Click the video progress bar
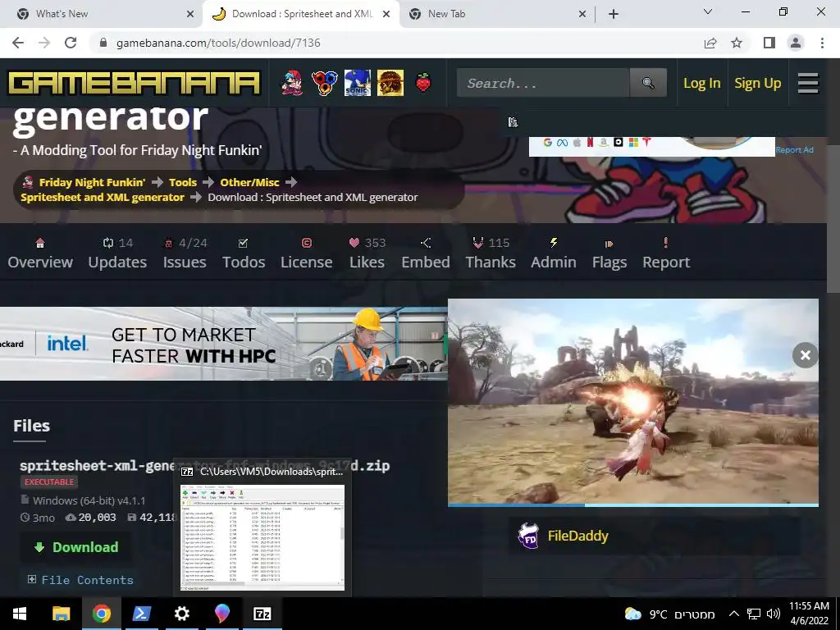The image size is (840, 630). coord(633,504)
